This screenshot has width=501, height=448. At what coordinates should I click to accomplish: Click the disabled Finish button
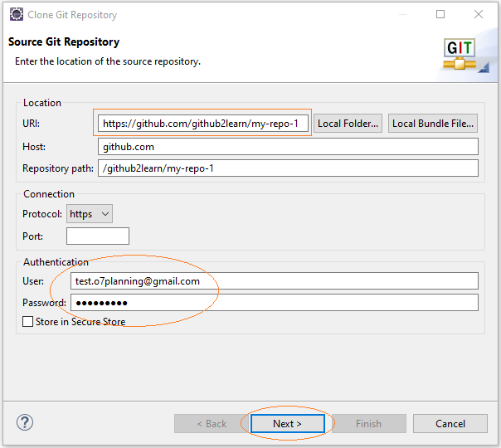369,424
